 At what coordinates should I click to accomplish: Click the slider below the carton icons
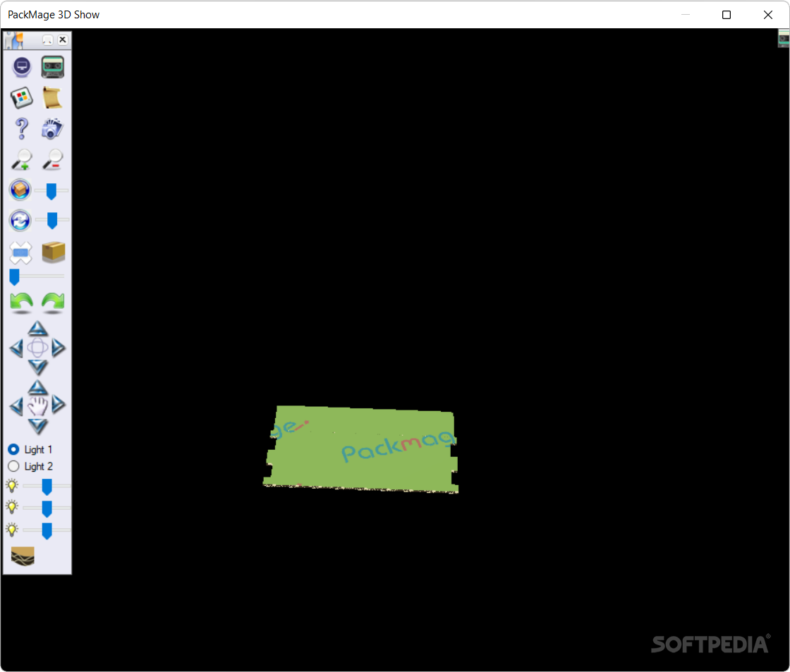tap(37, 276)
